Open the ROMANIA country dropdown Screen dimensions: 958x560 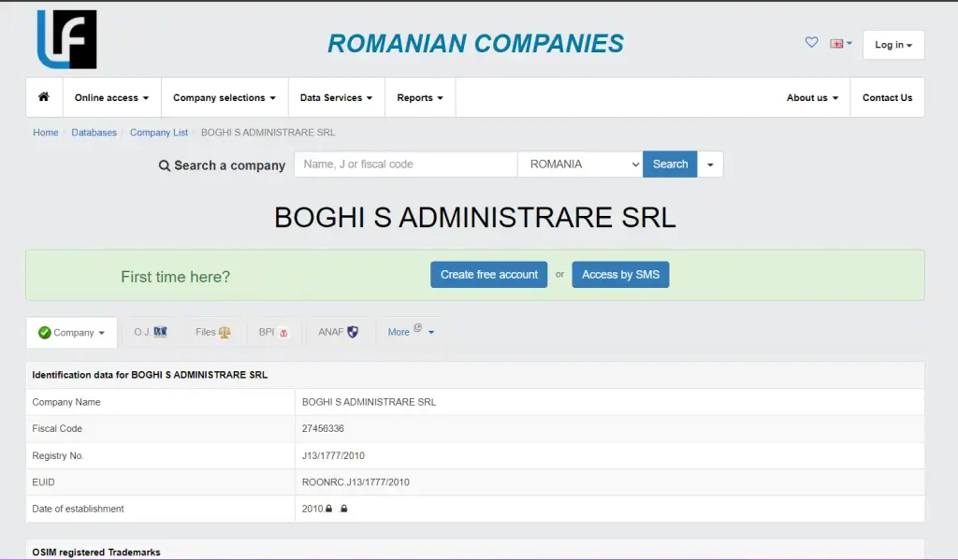[x=580, y=165]
